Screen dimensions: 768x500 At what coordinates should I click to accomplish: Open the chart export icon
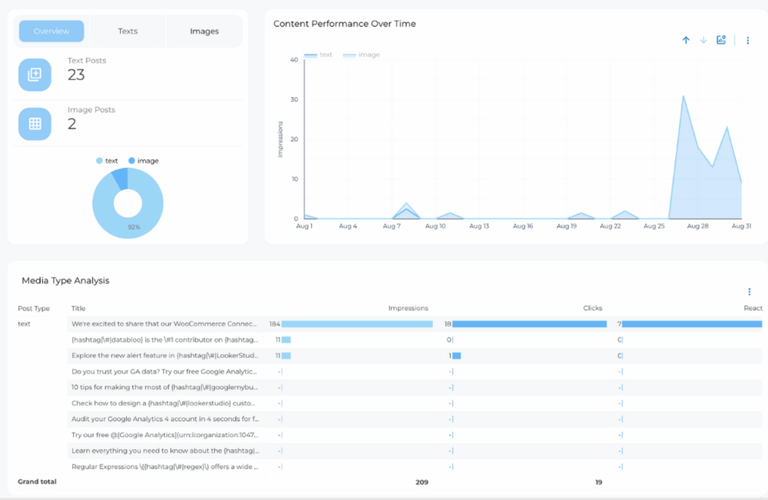pos(721,40)
